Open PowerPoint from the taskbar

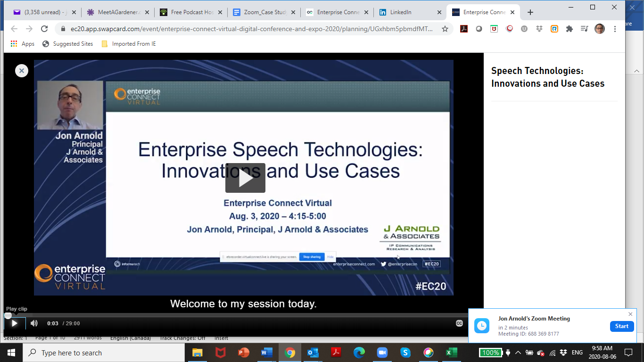click(x=243, y=353)
